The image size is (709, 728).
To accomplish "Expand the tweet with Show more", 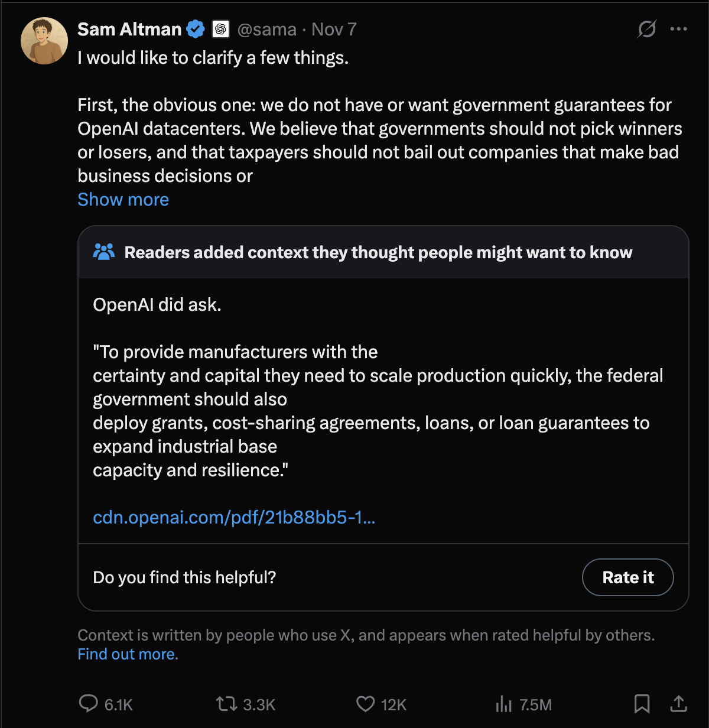I will click(x=123, y=200).
